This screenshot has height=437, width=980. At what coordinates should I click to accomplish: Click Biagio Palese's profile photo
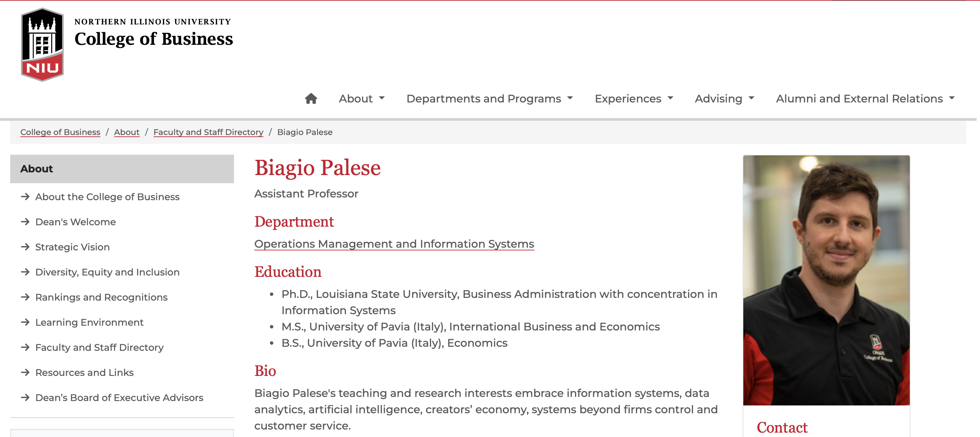click(826, 280)
